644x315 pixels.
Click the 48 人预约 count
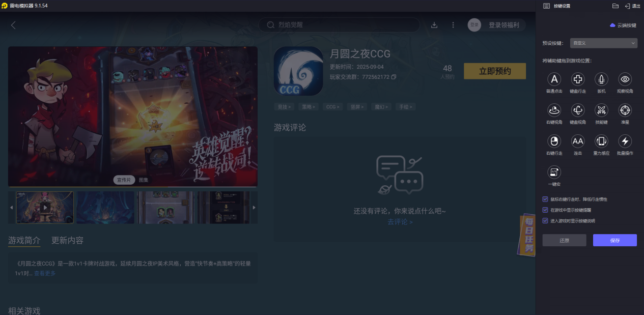(447, 72)
